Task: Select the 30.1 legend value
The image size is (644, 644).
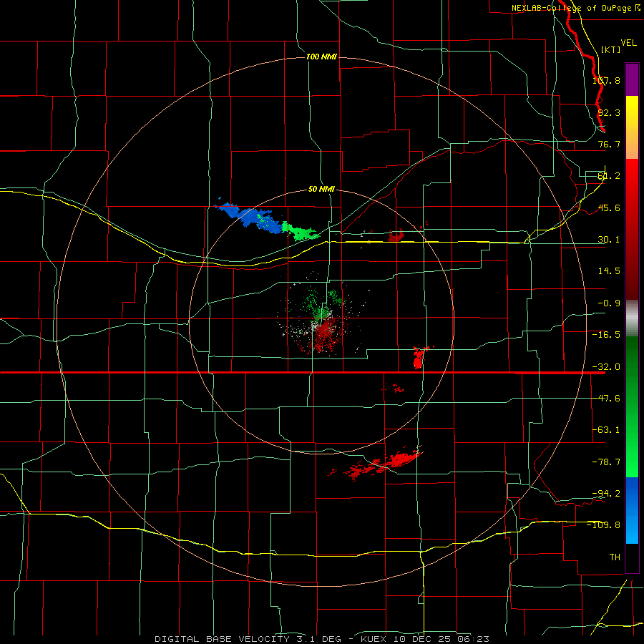Action: [x=609, y=240]
